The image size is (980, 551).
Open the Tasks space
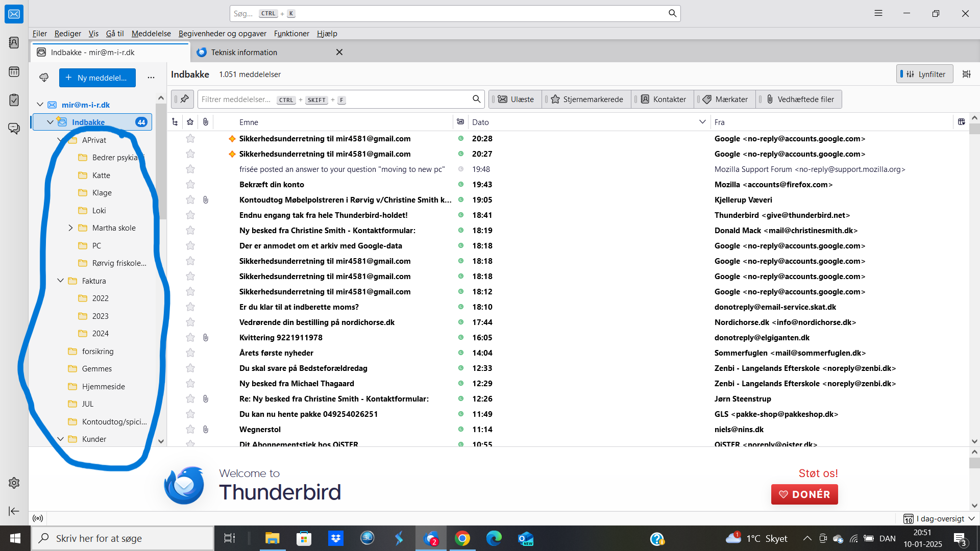(x=14, y=100)
